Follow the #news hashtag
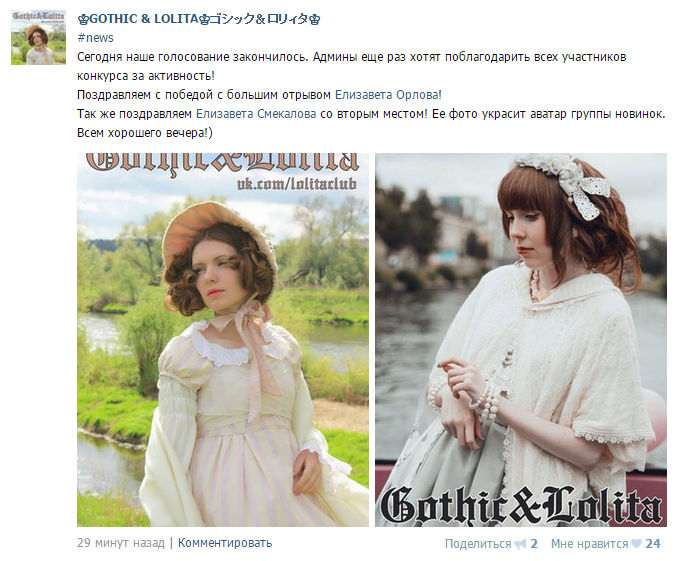Viewport: 685px width, 561px height. click(x=95, y=38)
